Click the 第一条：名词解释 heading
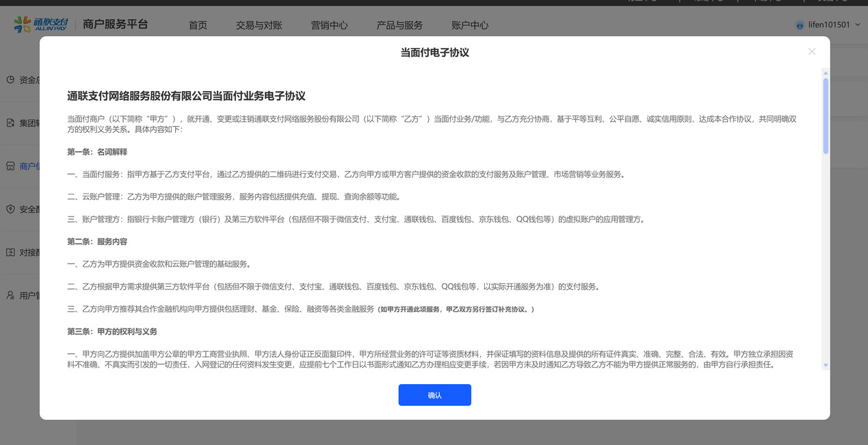Image resolution: width=868 pixels, height=445 pixels. 97,152
